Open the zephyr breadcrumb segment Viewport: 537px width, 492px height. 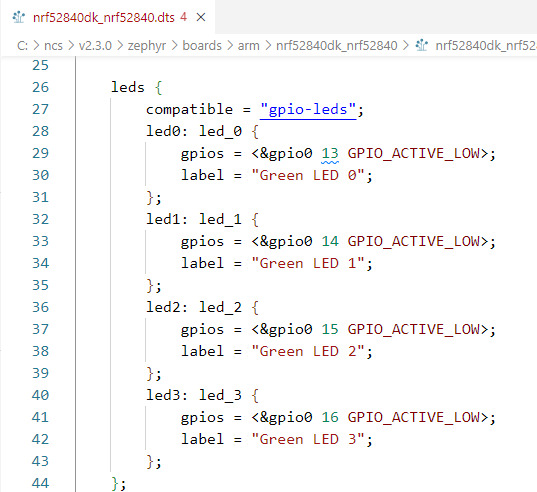[x=147, y=46]
